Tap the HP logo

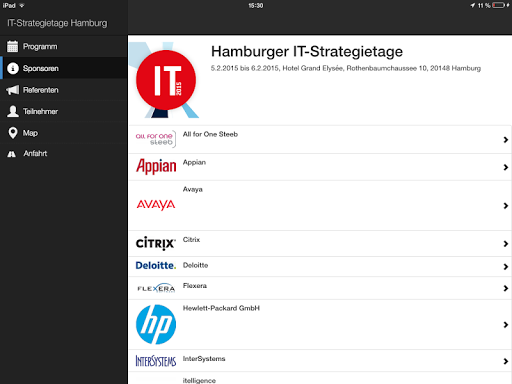click(x=156, y=324)
